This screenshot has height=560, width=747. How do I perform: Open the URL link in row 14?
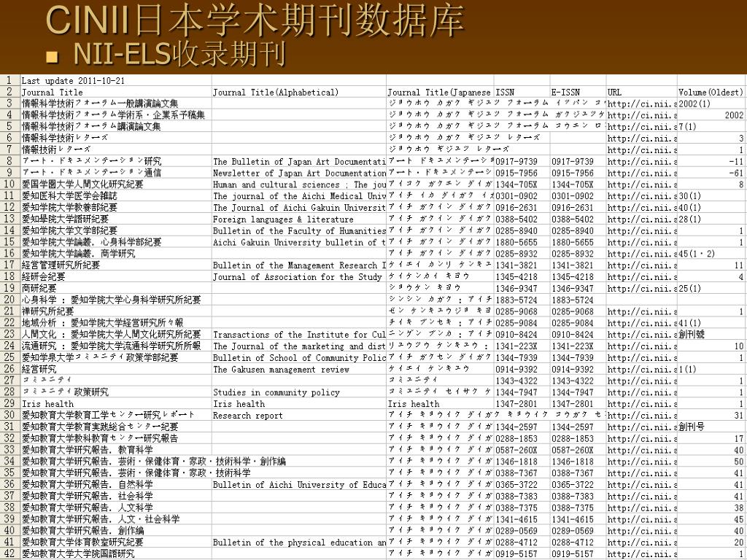[x=641, y=230]
